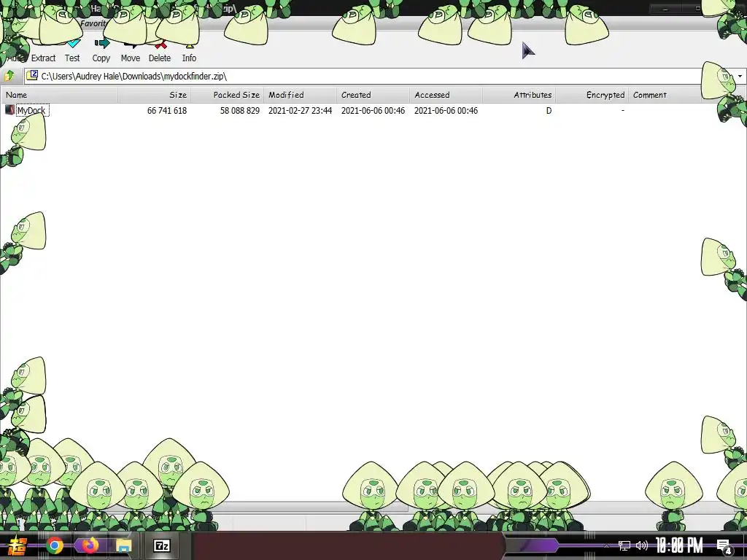Screen dimensions: 747x560
Task: Click the Info toolbar button
Action: coord(189,52)
